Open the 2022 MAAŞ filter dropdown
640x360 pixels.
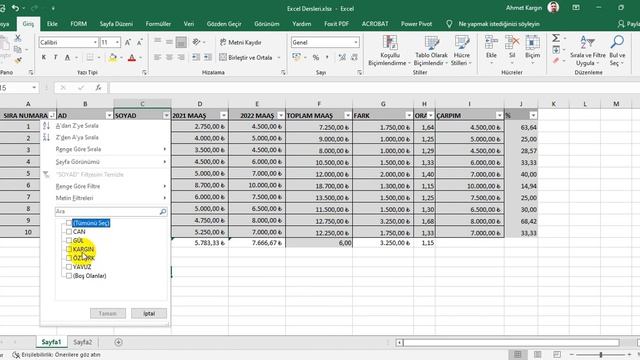[x=280, y=116]
